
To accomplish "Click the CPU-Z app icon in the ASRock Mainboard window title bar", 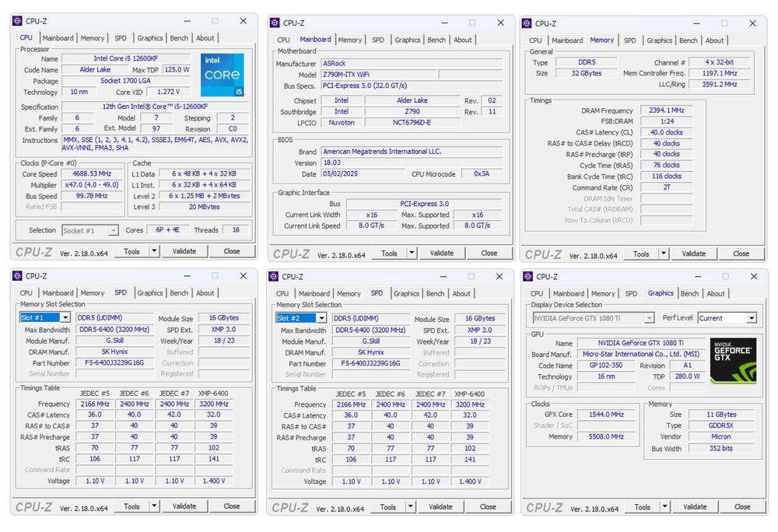I will [275, 23].
